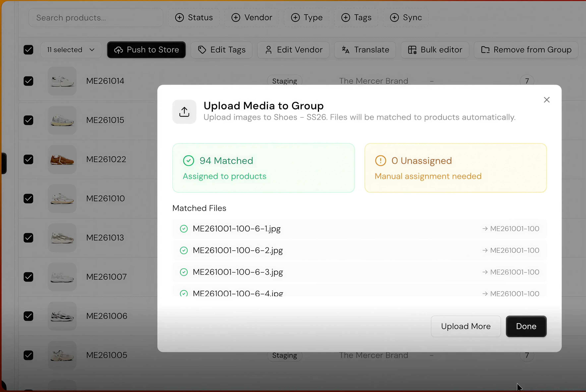586x392 pixels.
Task: Uncheck the ME261013 row checkbox
Action: (28, 238)
